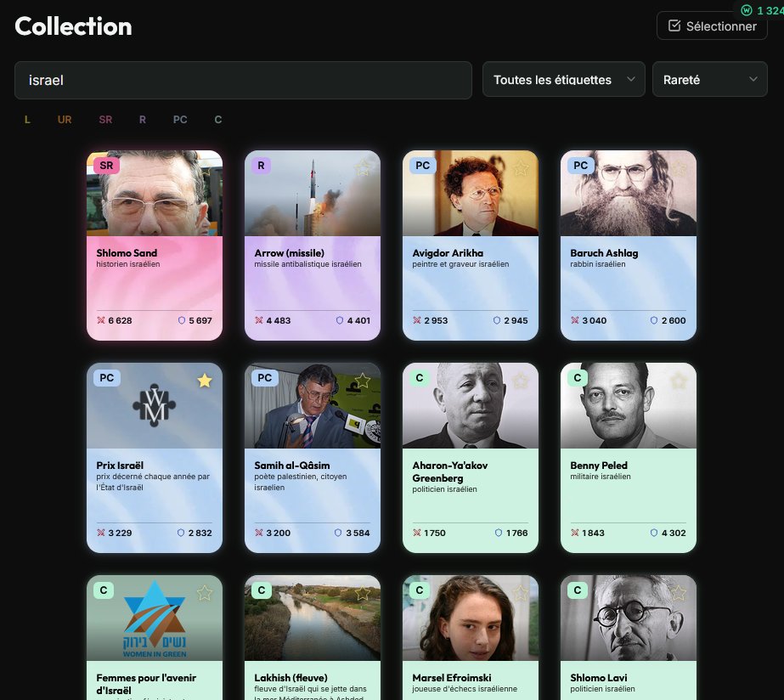Click attack swords icon on Arrow card
This screenshot has height=700, width=784.
pyautogui.click(x=259, y=320)
